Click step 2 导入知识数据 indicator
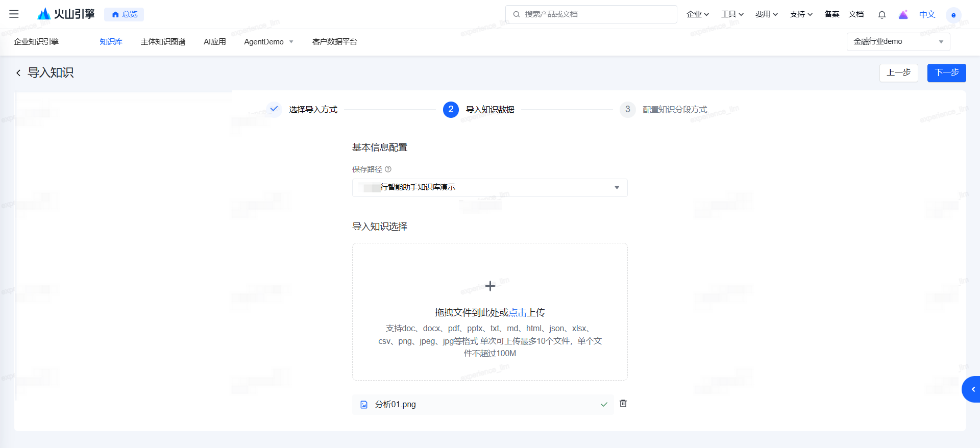The height and width of the screenshot is (448, 980). (x=451, y=110)
